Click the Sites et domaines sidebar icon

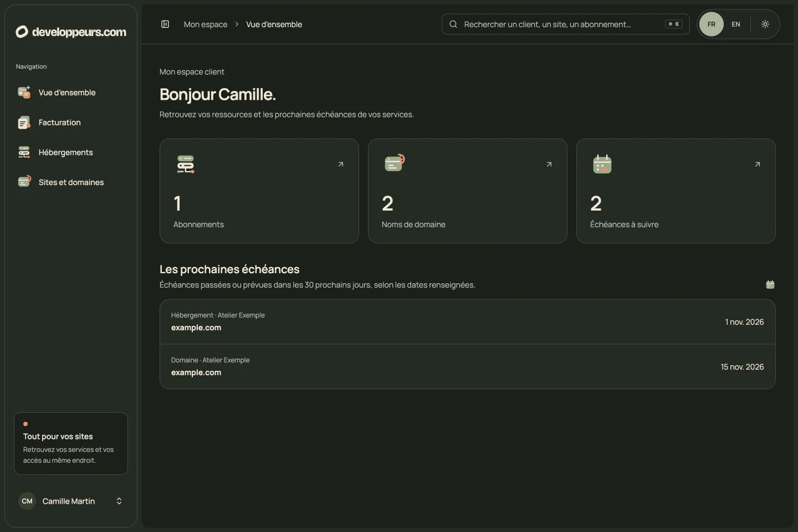pos(24,182)
